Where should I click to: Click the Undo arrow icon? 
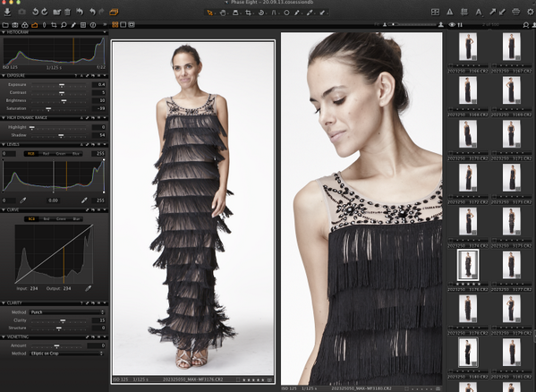92,13
